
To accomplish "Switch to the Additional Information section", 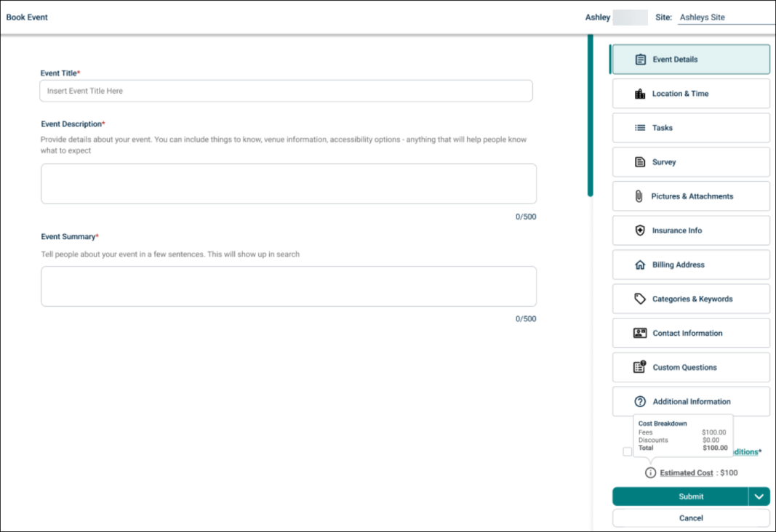I will coord(690,401).
